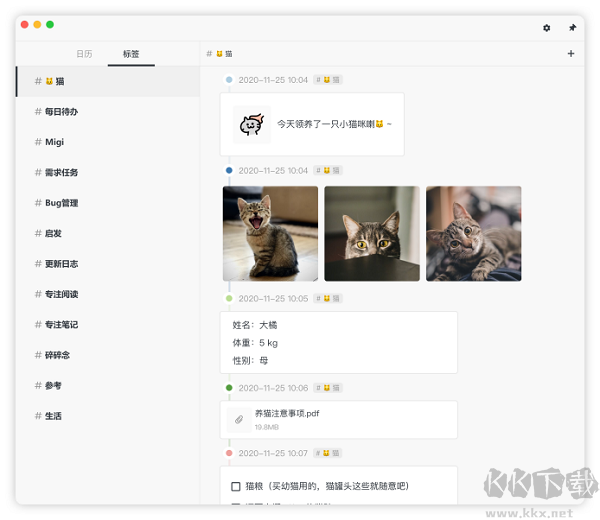Switch to the 标签 tab

[131, 54]
